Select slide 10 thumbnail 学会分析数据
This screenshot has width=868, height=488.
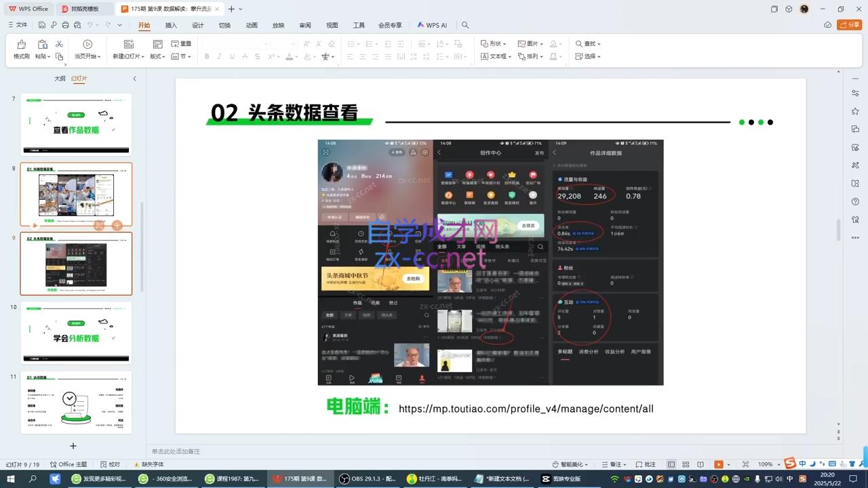tap(76, 333)
